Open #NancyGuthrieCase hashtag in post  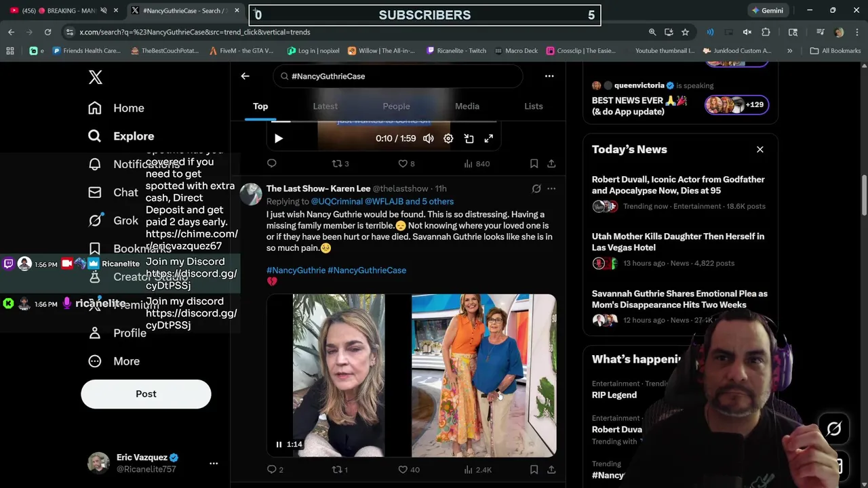pyautogui.click(x=367, y=270)
